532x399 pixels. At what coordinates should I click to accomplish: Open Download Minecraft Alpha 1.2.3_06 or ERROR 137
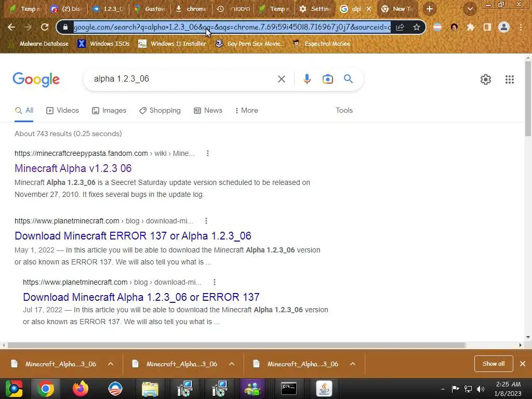141,297
